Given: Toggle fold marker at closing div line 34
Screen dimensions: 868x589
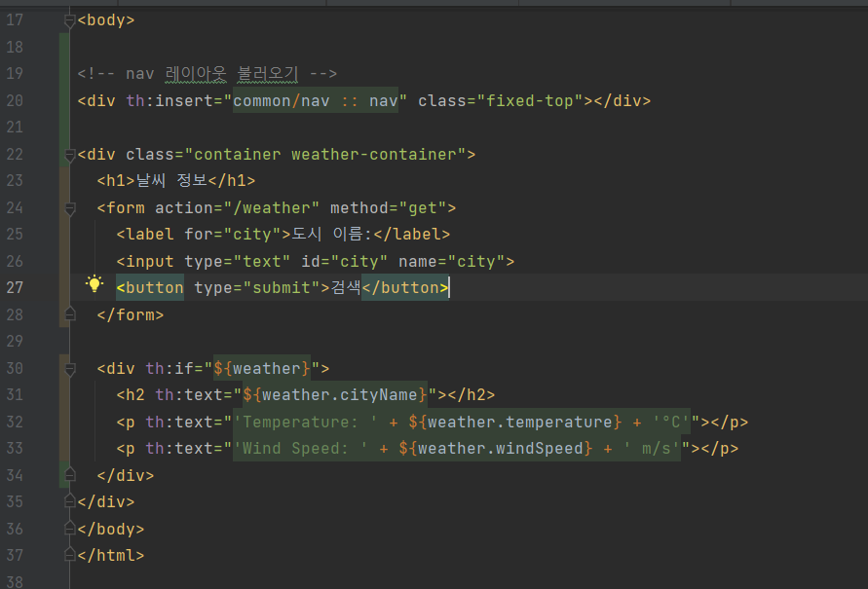Looking at the screenshot, I should tap(69, 474).
